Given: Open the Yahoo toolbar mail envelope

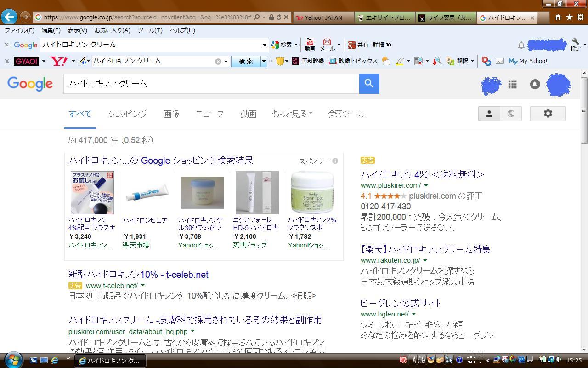Looking at the screenshot, I should pyautogui.click(x=500, y=61).
